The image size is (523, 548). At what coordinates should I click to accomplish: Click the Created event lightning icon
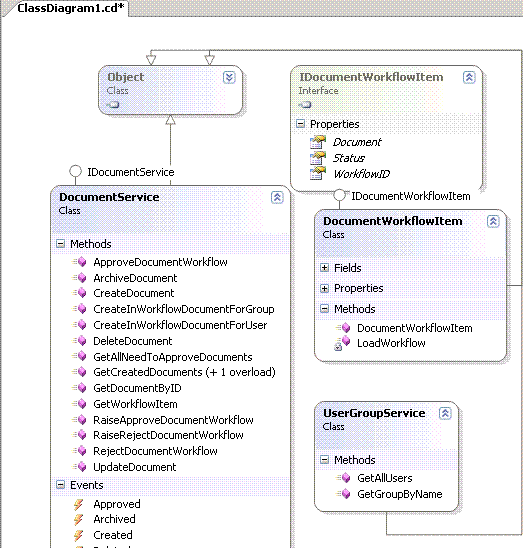(x=79, y=535)
